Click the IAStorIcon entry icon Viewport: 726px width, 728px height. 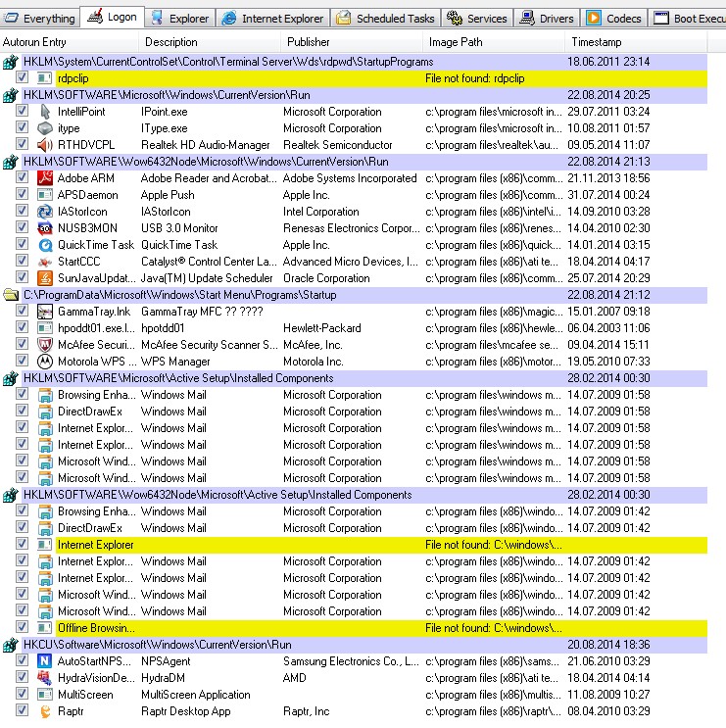[44, 212]
